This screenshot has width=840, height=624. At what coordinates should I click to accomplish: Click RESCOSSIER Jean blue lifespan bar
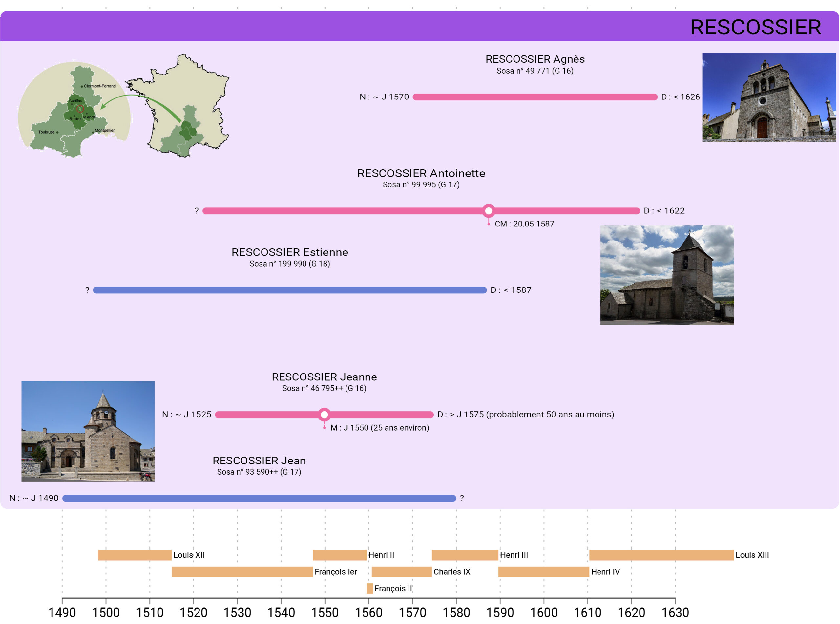click(259, 498)
